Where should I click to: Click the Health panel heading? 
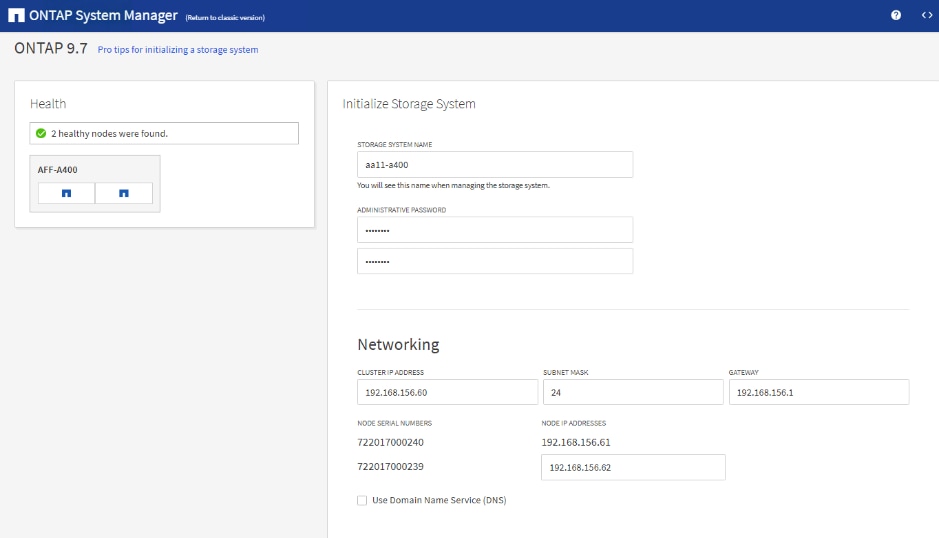tap(48, 104)
